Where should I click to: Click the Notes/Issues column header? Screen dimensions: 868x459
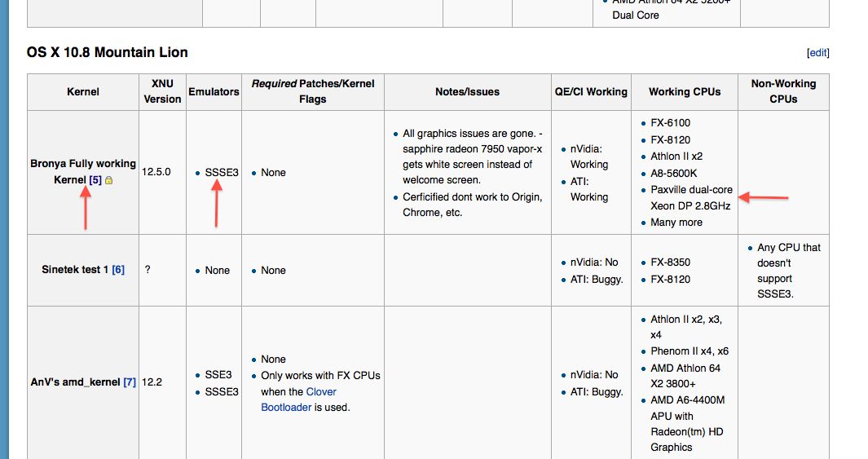(x=467, y=92)
